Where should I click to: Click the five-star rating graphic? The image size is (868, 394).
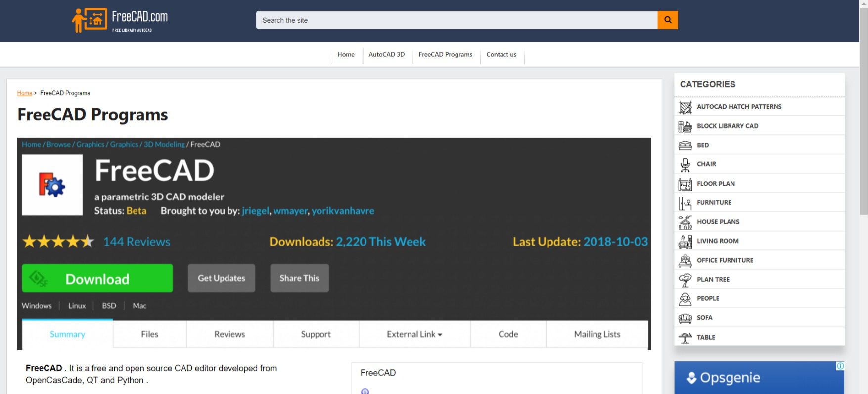pyautogui.click(x=58, y=242)
